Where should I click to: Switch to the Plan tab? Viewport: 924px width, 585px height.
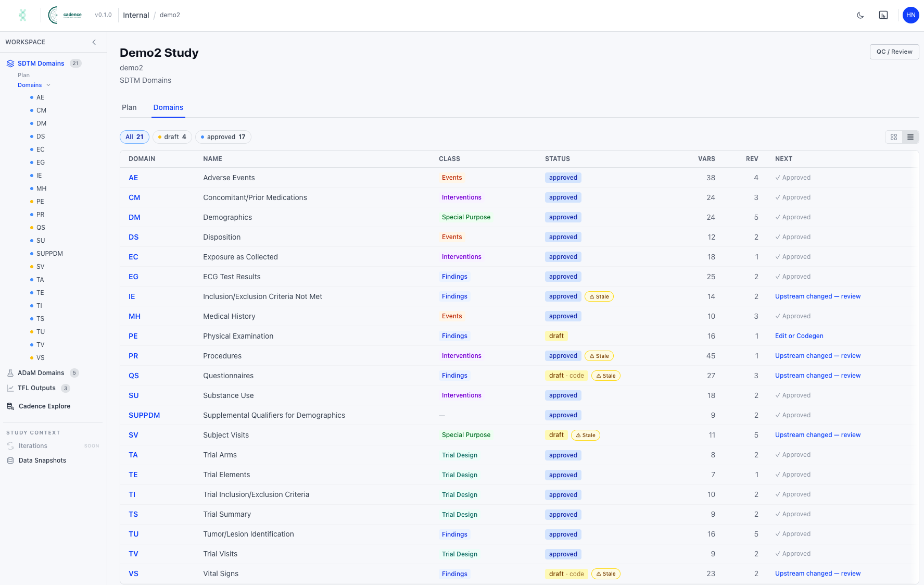[129, 107]
